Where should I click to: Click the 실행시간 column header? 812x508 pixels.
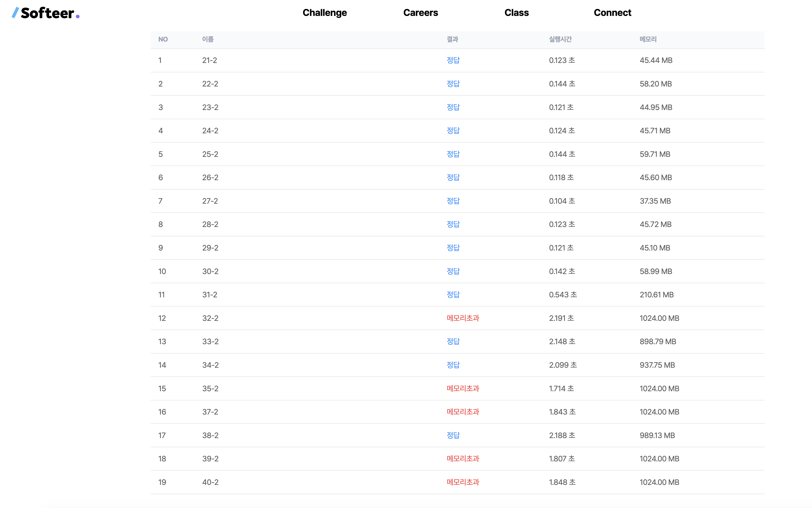pos(560,39)
